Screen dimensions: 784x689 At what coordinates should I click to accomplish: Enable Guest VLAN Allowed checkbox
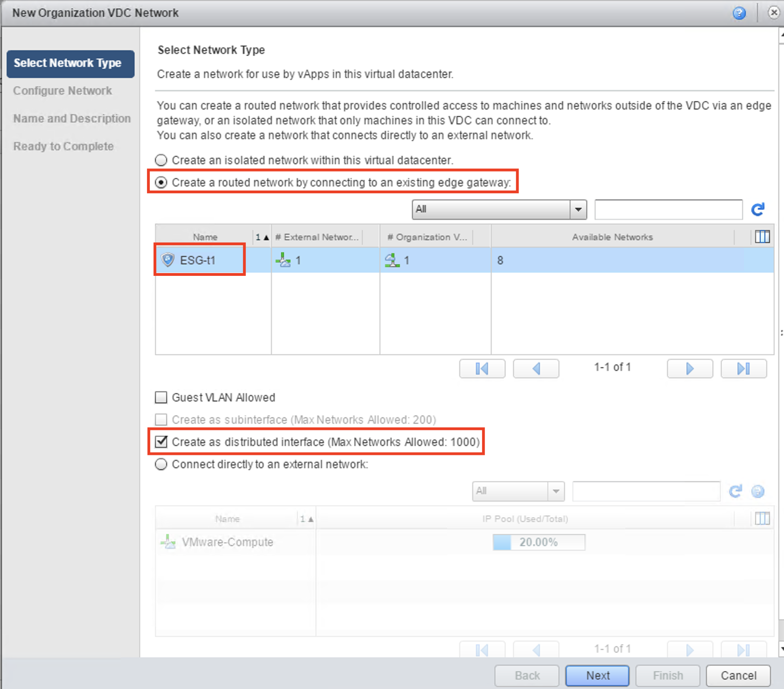[x=161, y=397]
